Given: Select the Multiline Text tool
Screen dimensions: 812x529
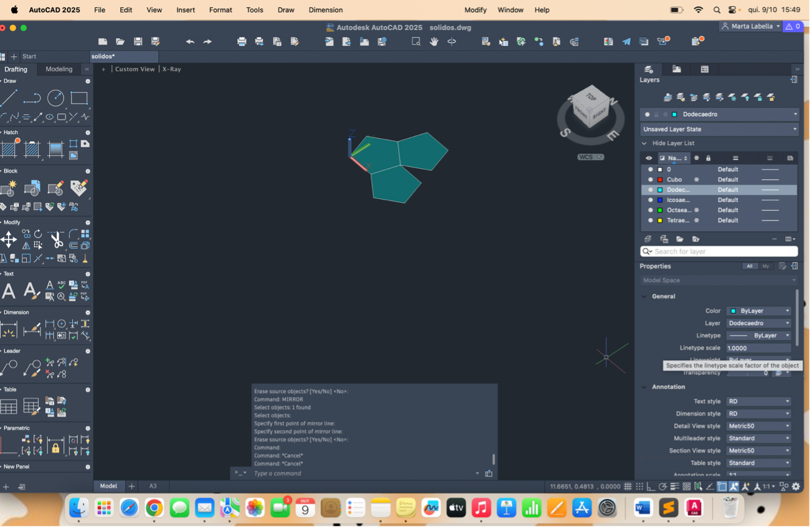Looking at the screenshot, I should point(9,291).
